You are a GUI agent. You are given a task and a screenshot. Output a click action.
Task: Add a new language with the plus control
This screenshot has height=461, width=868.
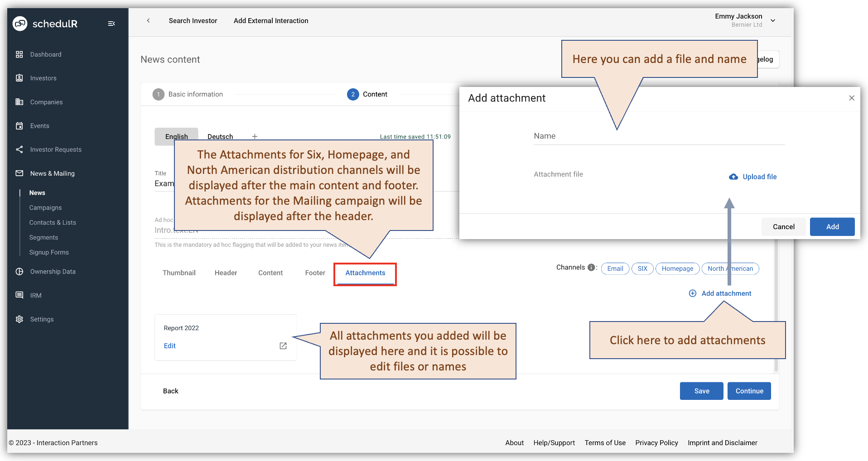tap(255, 136)
